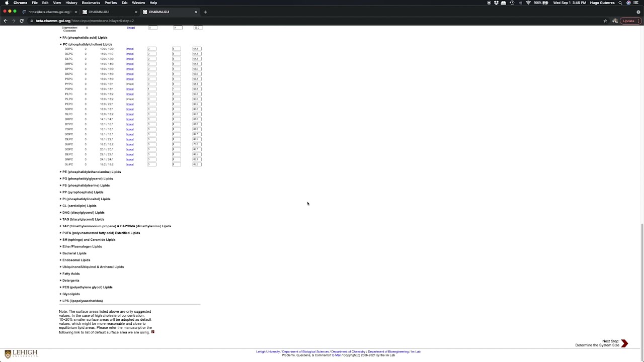Open Wi-Fi status in menu bar

tap(528, 3)
